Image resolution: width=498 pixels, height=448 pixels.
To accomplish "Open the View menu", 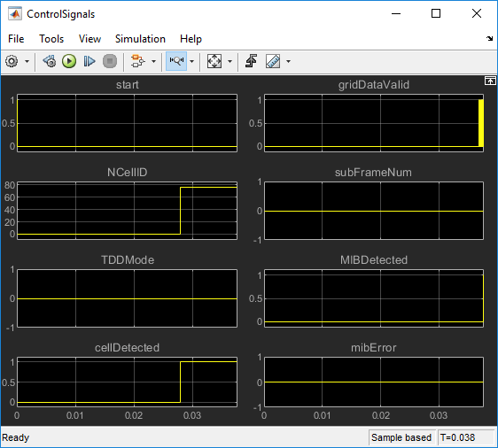I will click(x=89, y=39).
